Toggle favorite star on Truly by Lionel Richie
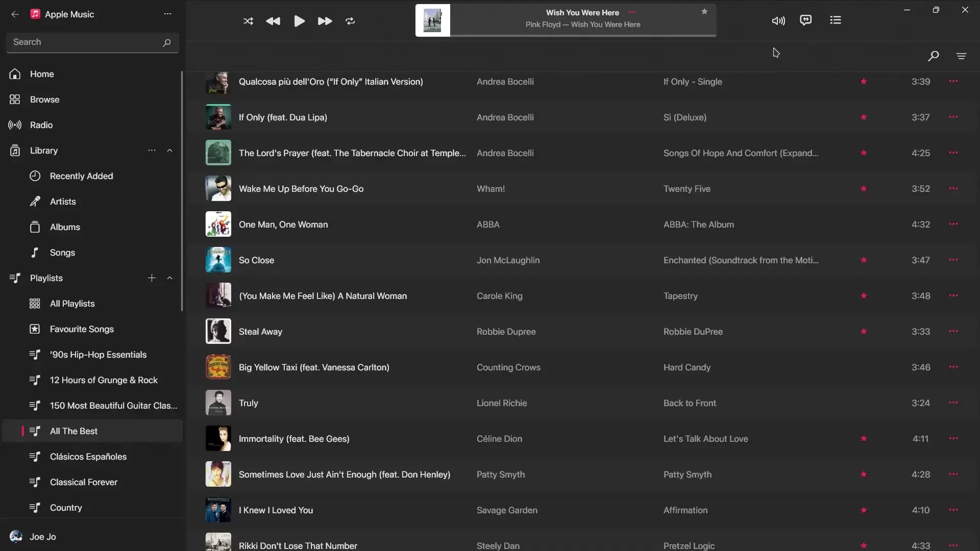980x551 pixels. coord(863,403)
